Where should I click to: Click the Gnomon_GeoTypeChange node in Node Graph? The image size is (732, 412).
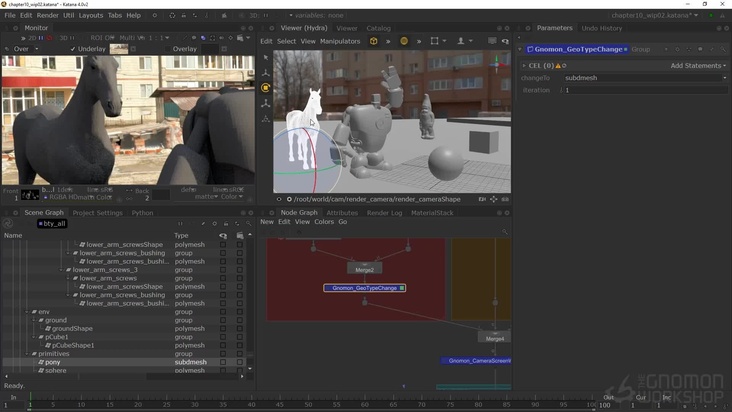coord(364,288)
